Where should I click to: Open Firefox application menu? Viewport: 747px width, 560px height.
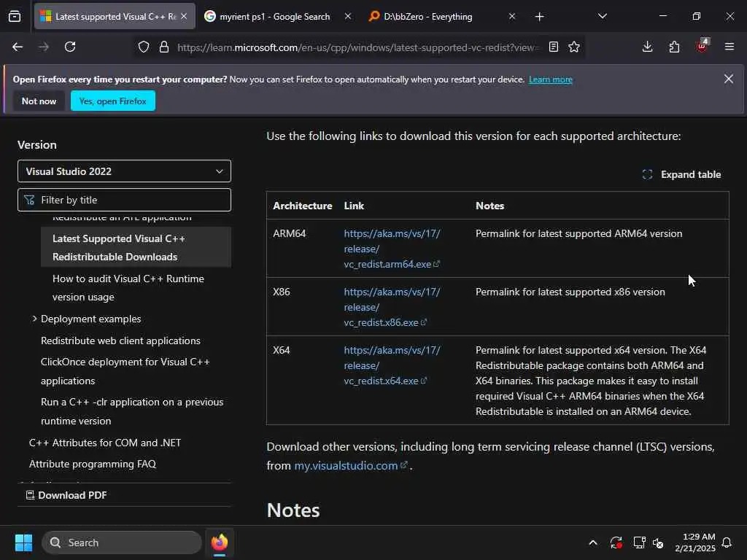click(729, 47)
